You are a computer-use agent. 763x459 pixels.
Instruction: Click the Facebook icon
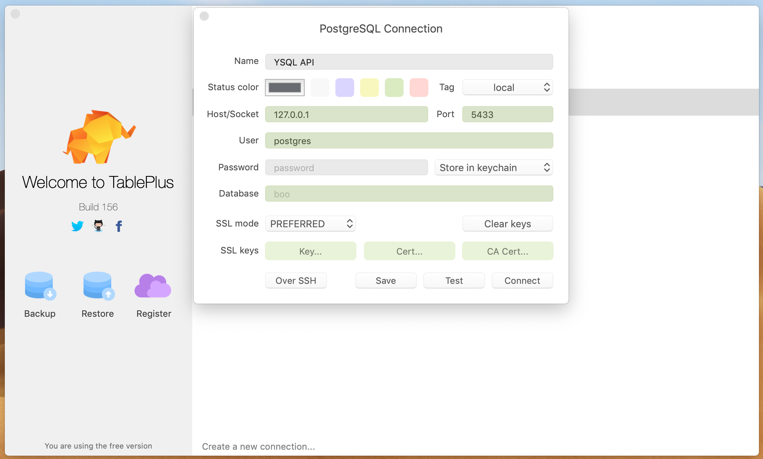[119, 226]
